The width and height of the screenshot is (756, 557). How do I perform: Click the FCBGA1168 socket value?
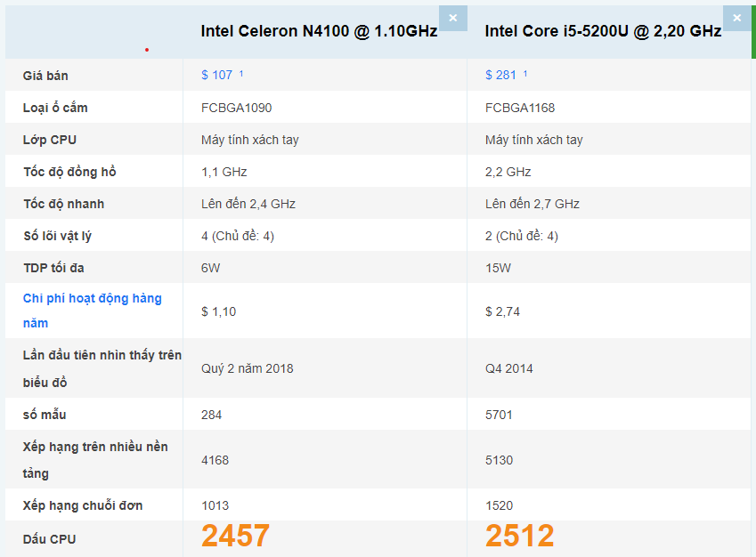point(520,108)
